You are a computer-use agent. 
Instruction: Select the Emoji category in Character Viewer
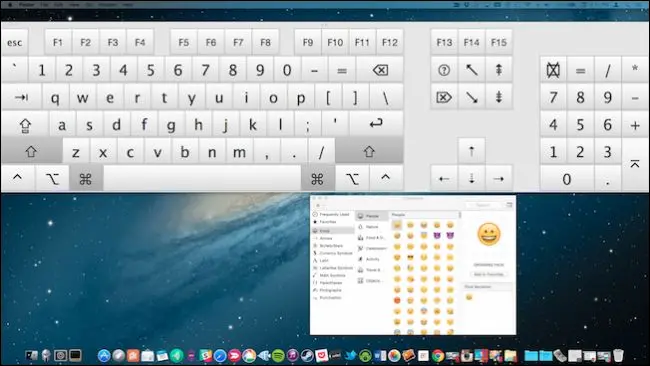[332, 231]
